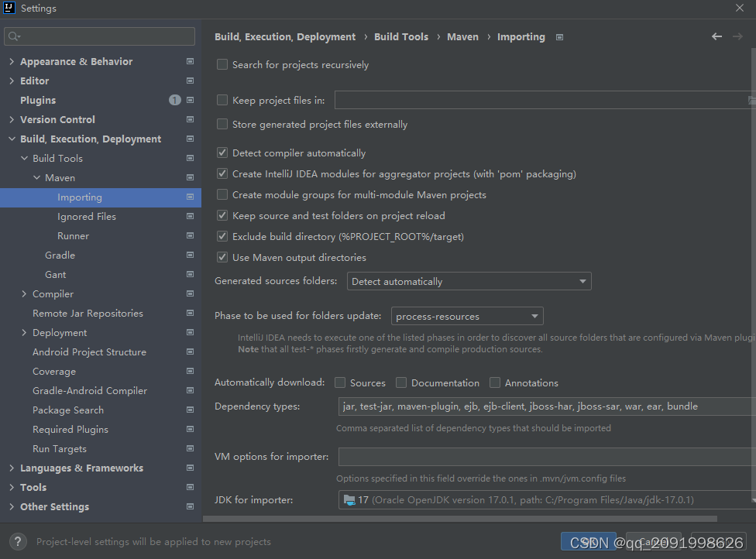Image resolution: width=756 pixels, height=559 pixels.
Task: Open help with the question mark button
Action: 18,541
